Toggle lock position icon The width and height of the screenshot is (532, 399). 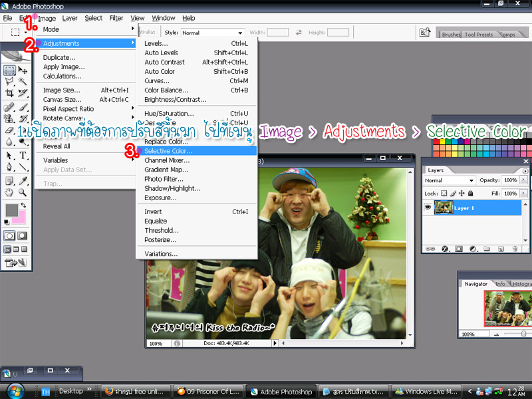click(x=462, y=194)
